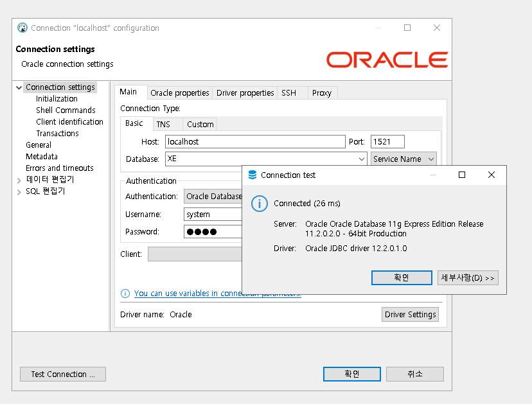Screen dimensions: 532x404
Task: Select Connection settings in the tree
Action: point(60,87)
